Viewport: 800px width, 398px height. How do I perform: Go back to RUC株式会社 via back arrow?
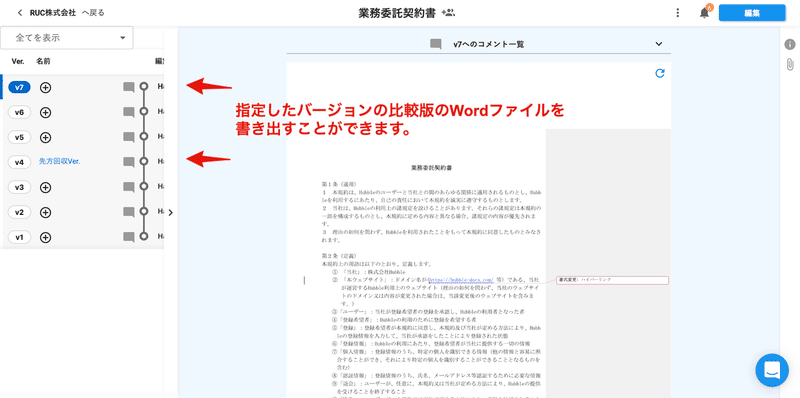20,13
